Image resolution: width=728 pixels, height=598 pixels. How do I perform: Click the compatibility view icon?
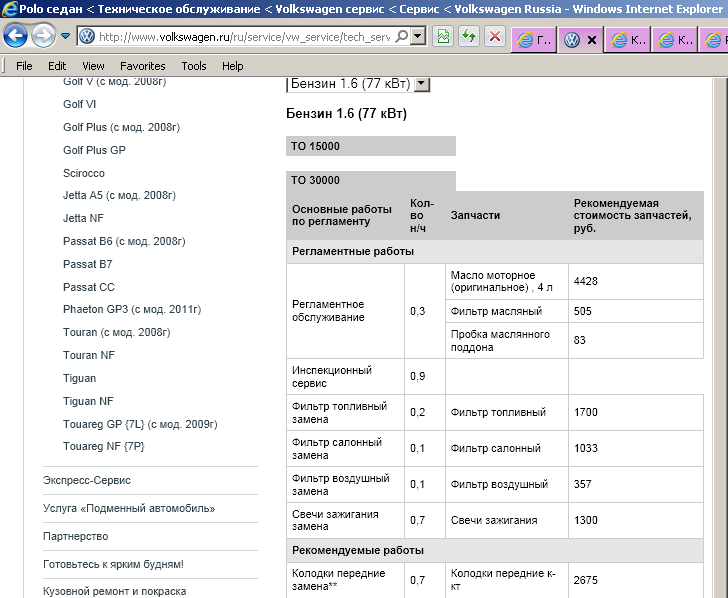(444, 37)
